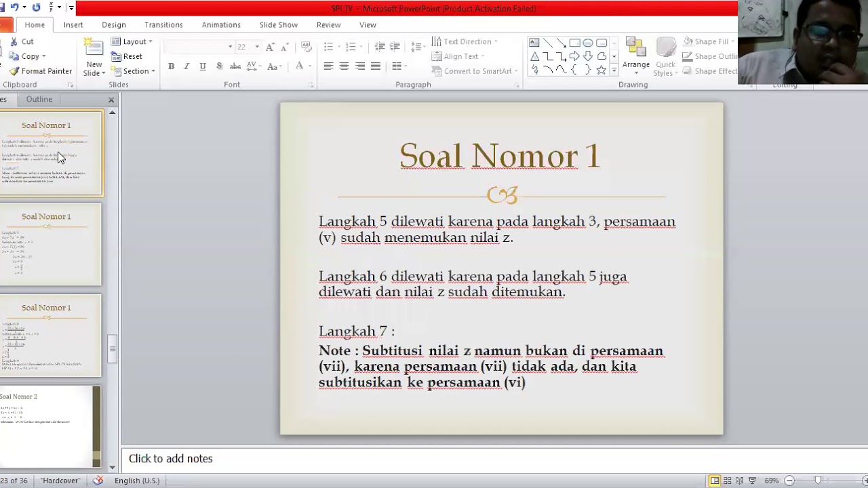Align text right
The width and height of the screenshot is (868, 488).
coord(360,66)
